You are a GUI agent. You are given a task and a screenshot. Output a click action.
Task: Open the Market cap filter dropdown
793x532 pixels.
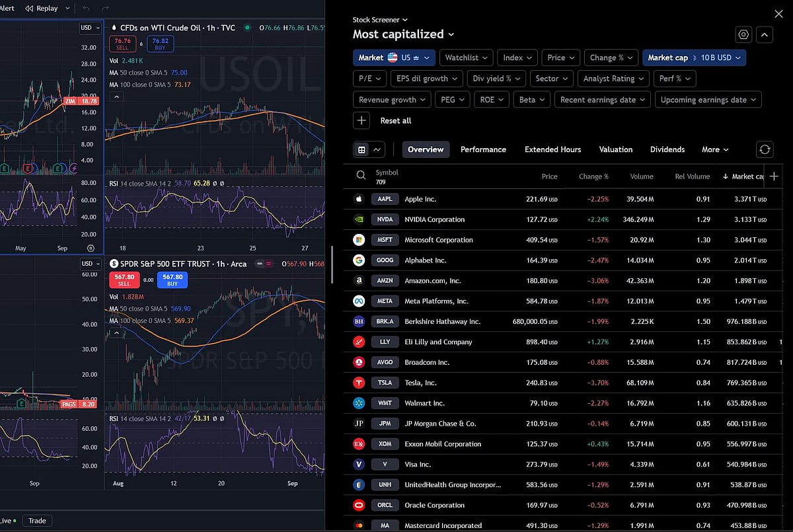click(x=694, y=57)
